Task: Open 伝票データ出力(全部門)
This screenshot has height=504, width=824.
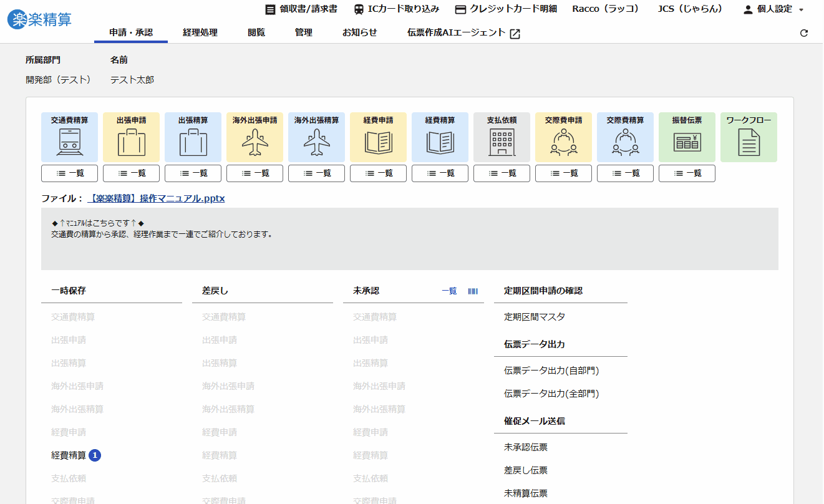Action: point(551,394)
